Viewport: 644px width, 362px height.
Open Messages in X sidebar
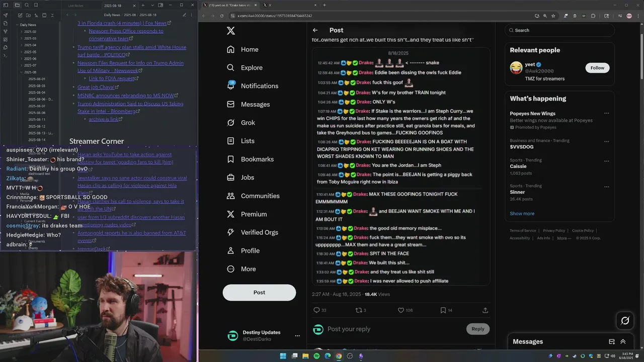pos(248,105)
